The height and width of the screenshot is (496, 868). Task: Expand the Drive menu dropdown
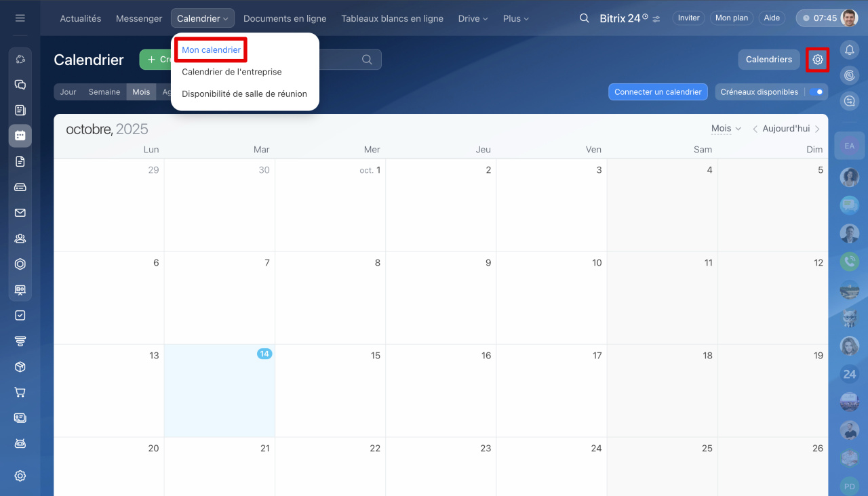pyautogui.click(x=473, y=18)
